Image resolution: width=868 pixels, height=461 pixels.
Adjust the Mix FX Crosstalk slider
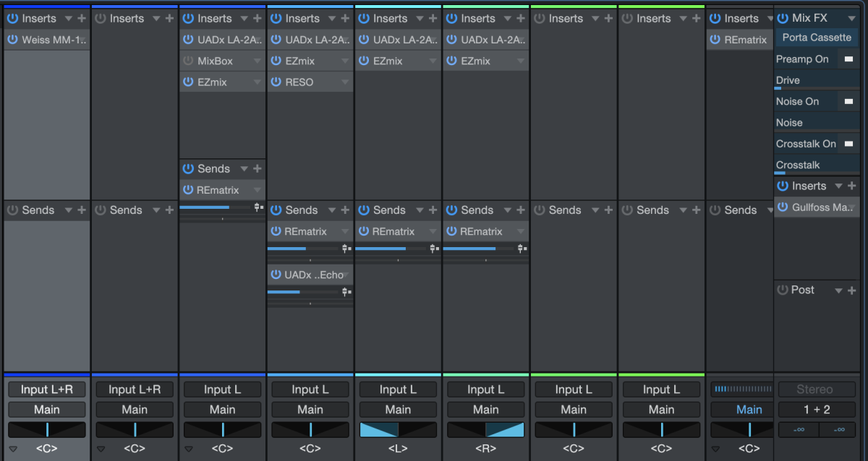tap(817, 173)
